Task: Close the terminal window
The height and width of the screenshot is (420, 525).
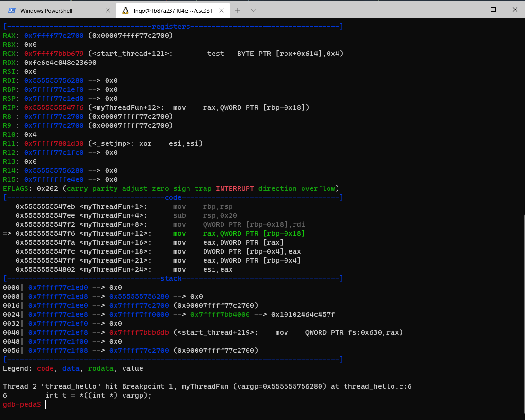Action: coord(515,9)
